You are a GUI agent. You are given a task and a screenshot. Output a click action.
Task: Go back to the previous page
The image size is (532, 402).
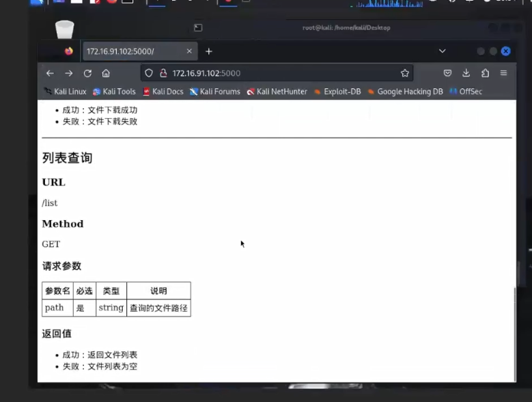[x=51, y=73]
